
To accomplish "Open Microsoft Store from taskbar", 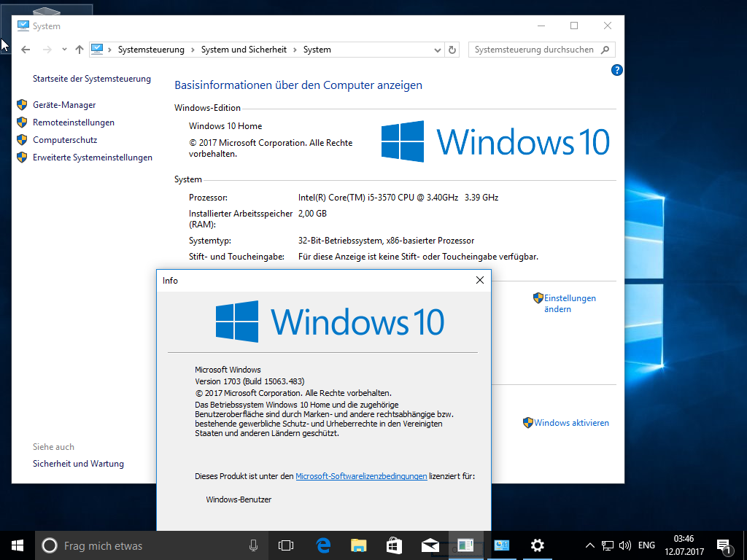I will point(394,545).
